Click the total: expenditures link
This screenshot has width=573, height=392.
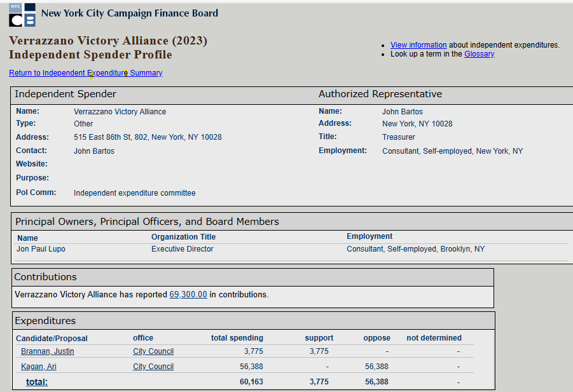point(37,382)
